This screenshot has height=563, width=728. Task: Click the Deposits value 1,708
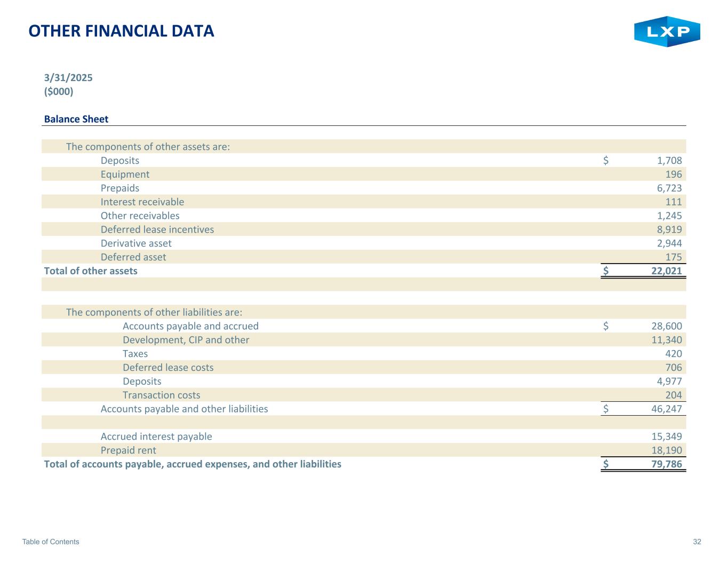pyautogui.click(x=669, y=161)
